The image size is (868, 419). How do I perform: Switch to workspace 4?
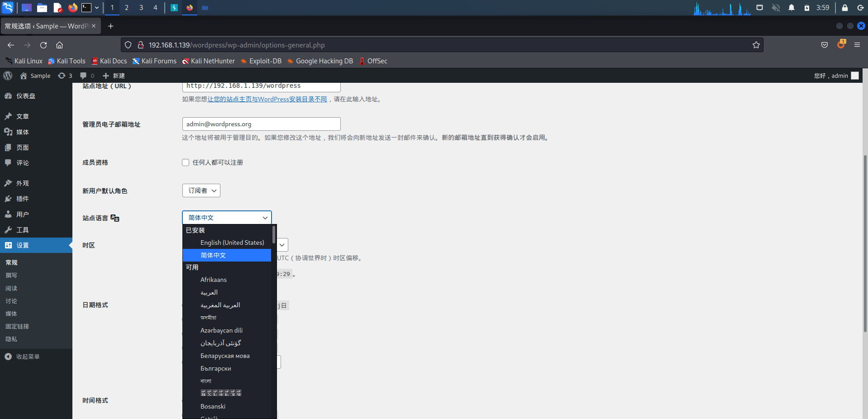point(155,7)
